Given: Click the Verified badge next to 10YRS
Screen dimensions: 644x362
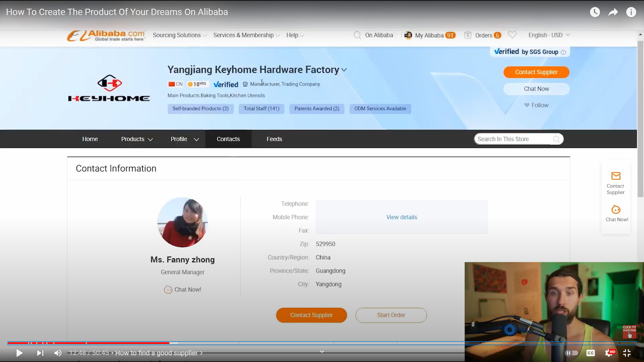Looking at the screenshot, I should pos(226,84).
